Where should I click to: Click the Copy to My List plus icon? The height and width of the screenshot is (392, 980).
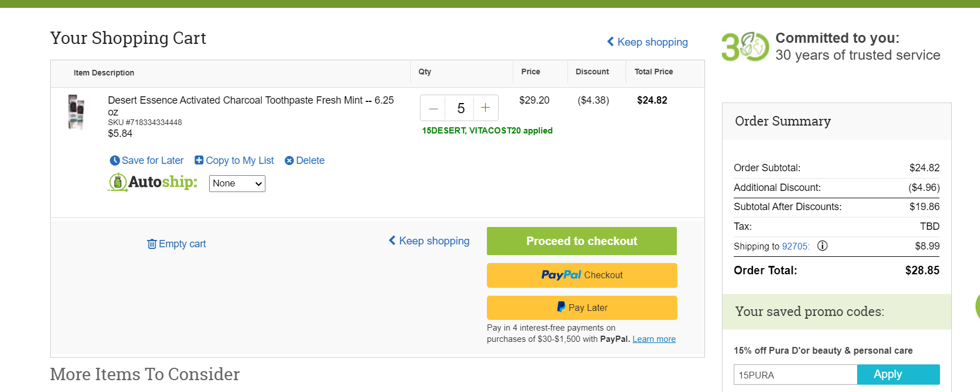click(x=199, y=161)
